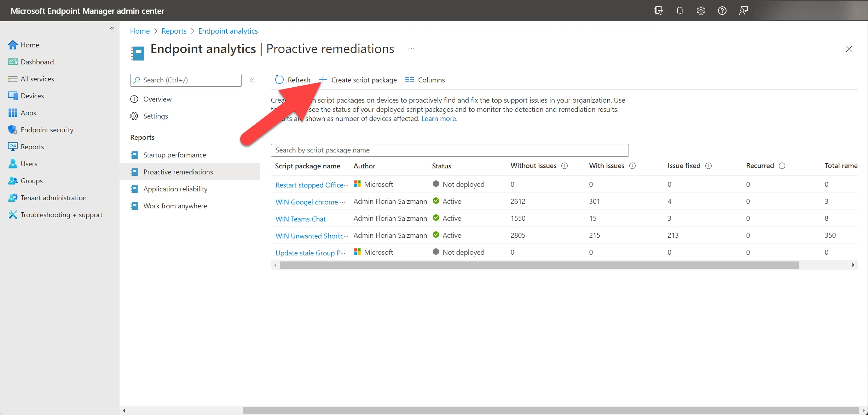Open Tenant administration
The image size is (868, 415).
pos(53,198)
